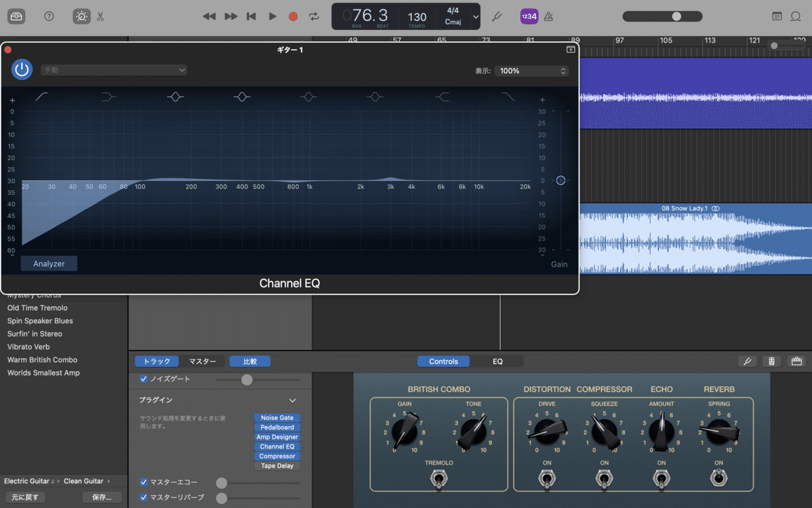This screenshot has width=812, height=508.
Task: Open the Noise Gate plug-in slot
Action: 277,418
